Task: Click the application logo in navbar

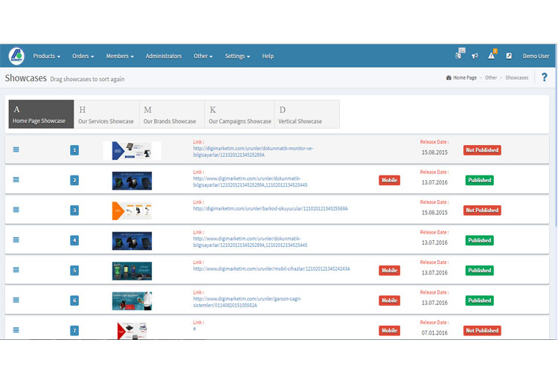Action: pos(16,56)
